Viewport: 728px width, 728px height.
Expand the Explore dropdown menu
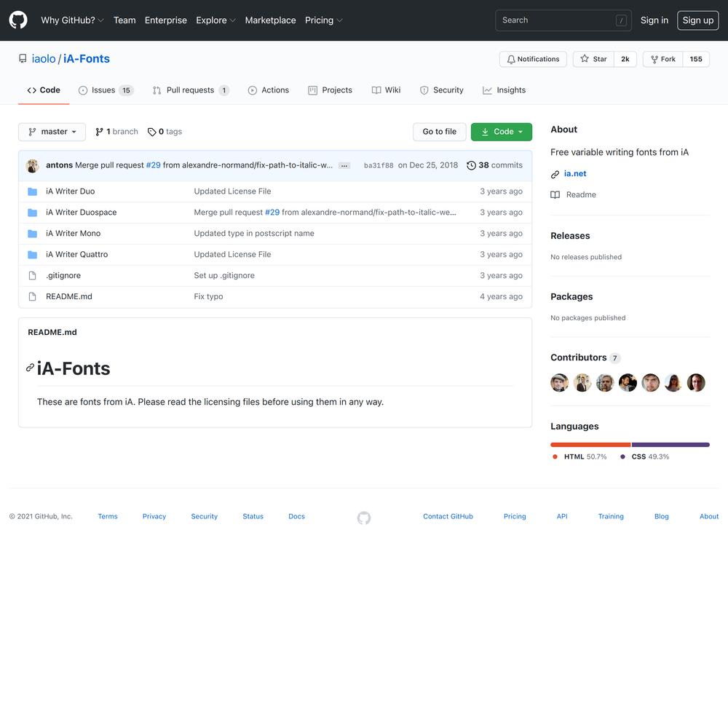coord(215,20)
